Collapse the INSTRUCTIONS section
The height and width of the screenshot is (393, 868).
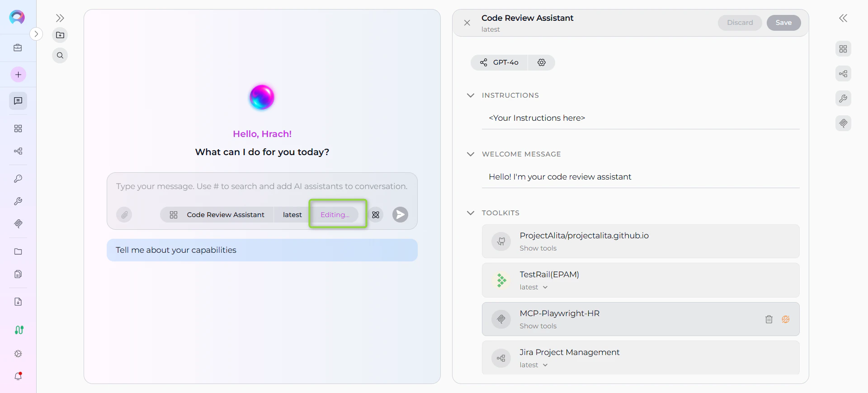(470, 95)
